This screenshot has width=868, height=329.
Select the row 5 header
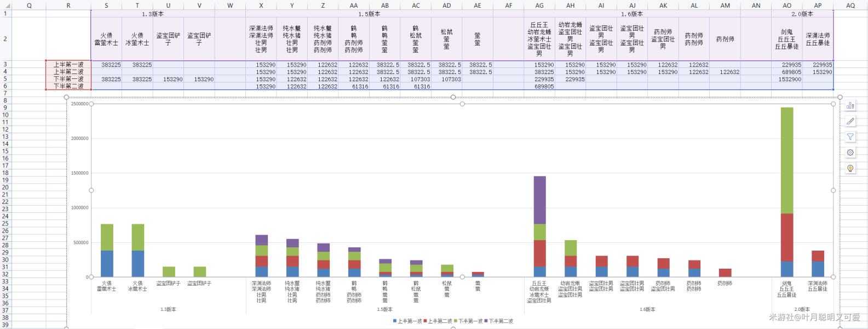point(5,79)
